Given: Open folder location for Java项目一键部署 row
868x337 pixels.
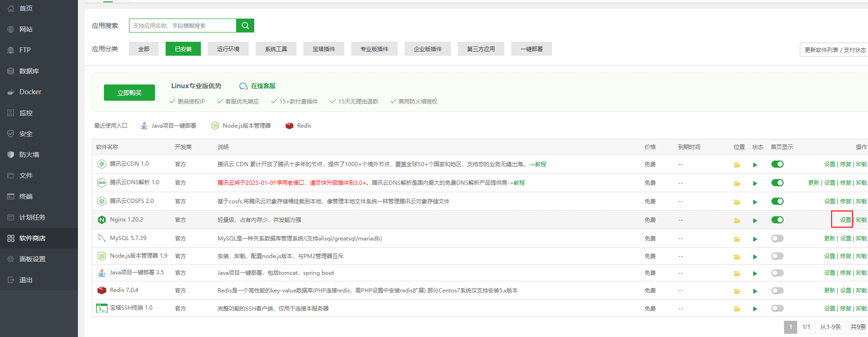Looking at the screenshot, I should click(737, 273).
